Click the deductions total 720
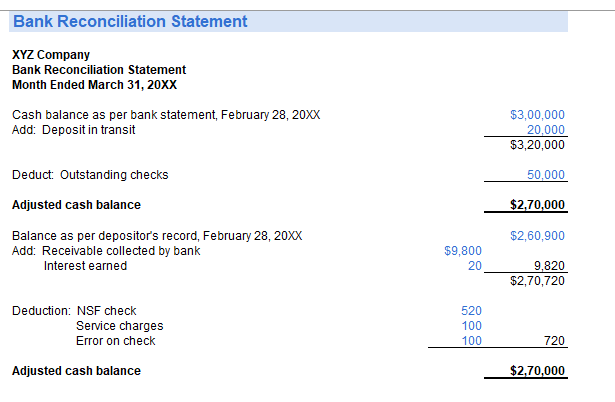 pyautogui.click(x=554, y=341)
